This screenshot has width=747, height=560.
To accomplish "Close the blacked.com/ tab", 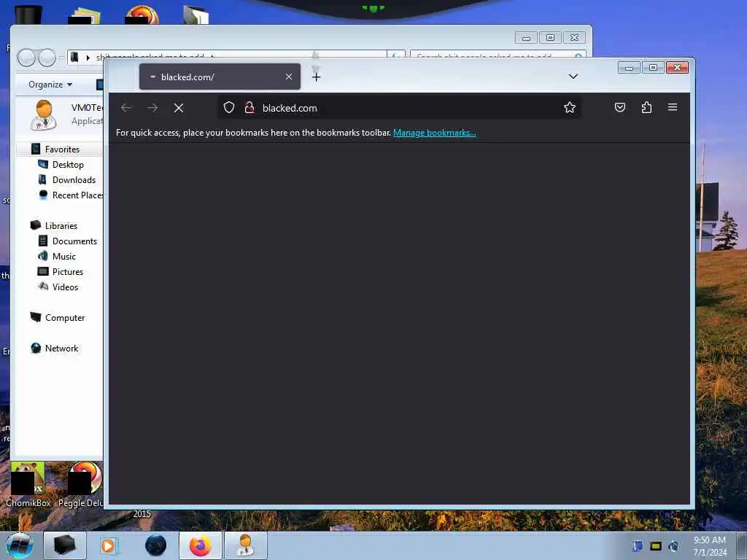I will pos(289,77).
